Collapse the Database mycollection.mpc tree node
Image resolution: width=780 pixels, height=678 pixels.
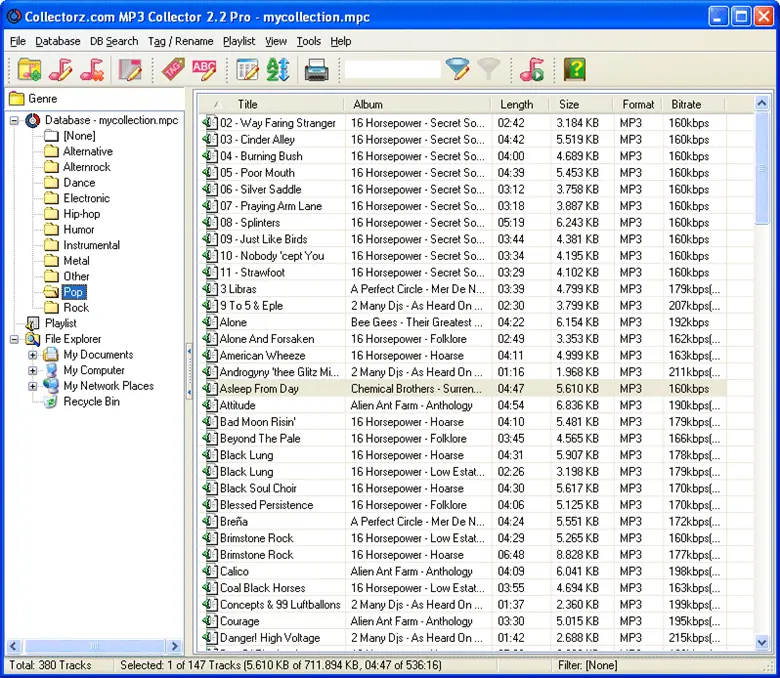click(16, 121)
